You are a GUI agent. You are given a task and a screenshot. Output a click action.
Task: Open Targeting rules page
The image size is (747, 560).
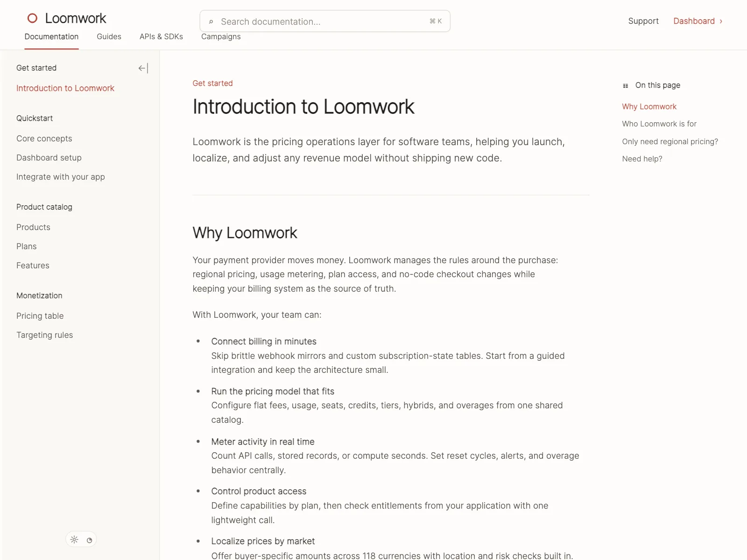[45, 335]
